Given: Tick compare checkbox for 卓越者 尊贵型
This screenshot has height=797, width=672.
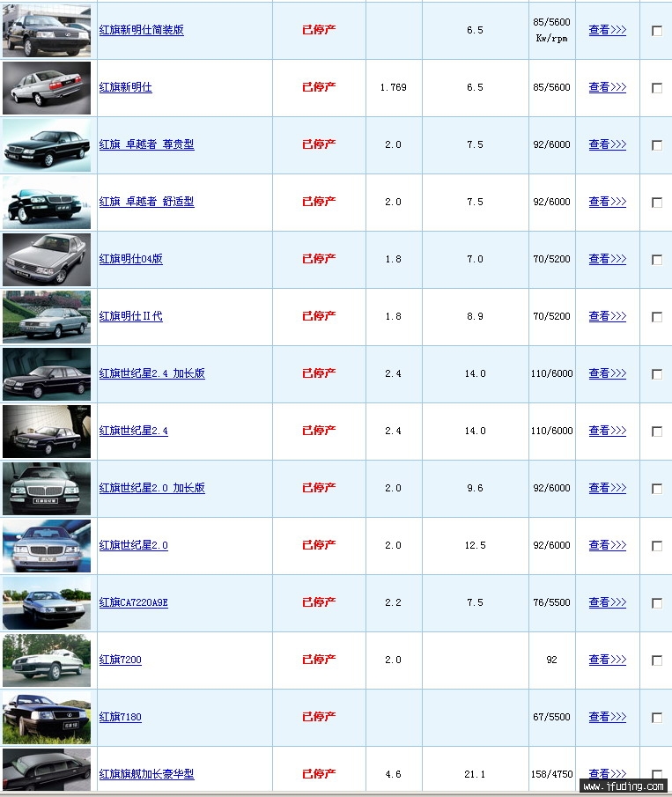Looking at the screenshot, I should (x=657, y=145).
